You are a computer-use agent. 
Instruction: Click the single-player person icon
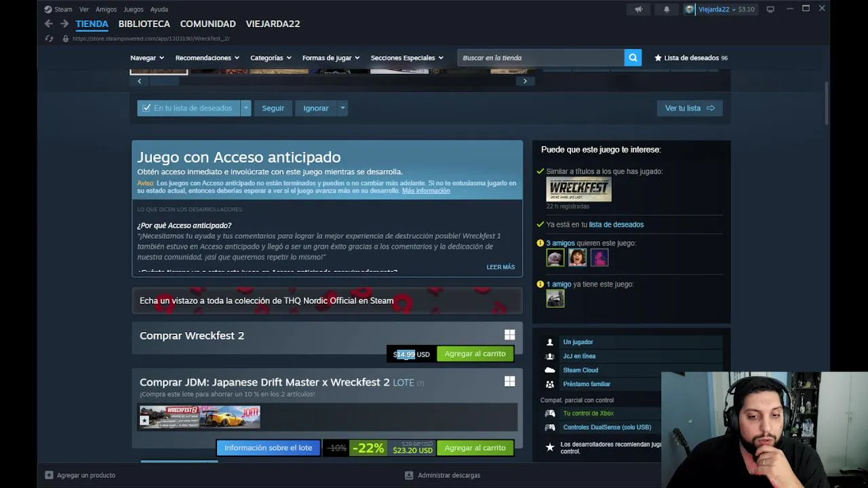[550, 342]
